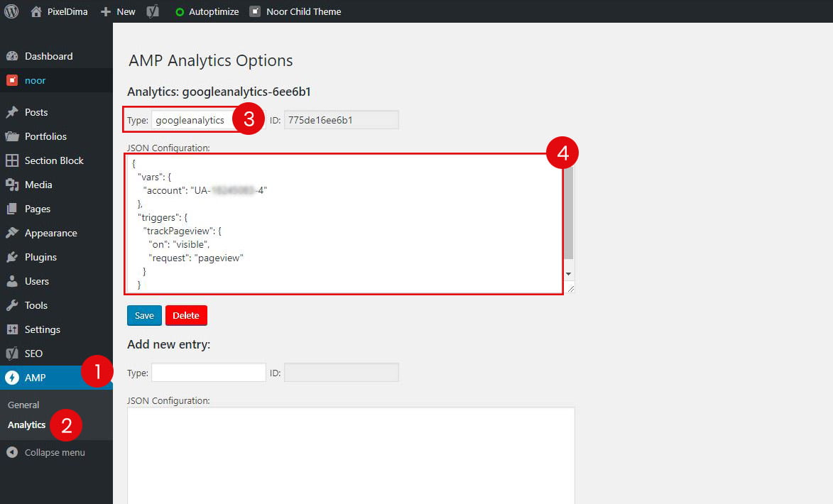Open Autoptimize admin bar item
833x504 pixels.
214,11
